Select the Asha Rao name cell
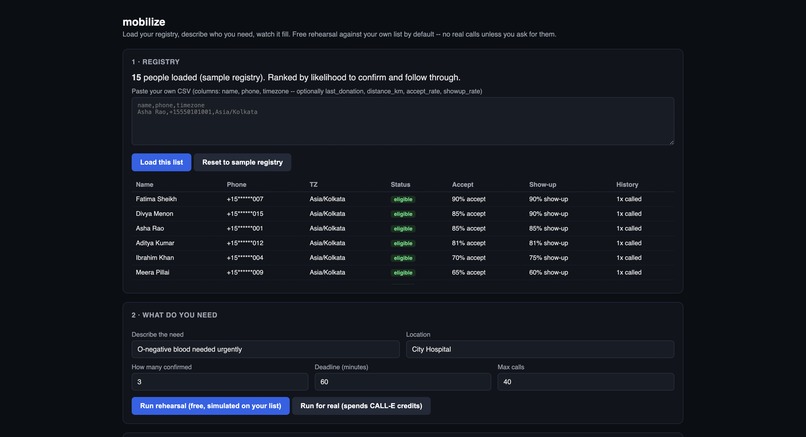Screen dimensions: 806x437 click(150, 228)
